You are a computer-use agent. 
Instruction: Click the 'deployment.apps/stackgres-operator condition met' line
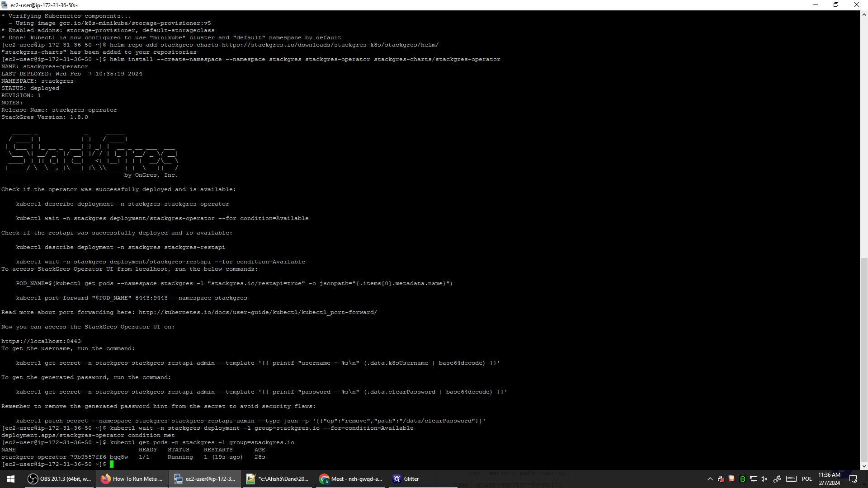[88, 435]
